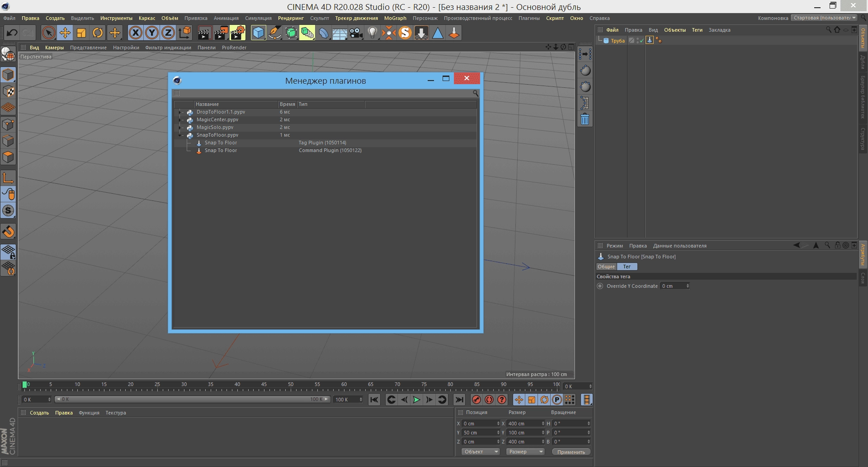Select the Live Selection tool
Image resolution: width=868 pixels, height=467 pixels.
click(x=48, y=33)
